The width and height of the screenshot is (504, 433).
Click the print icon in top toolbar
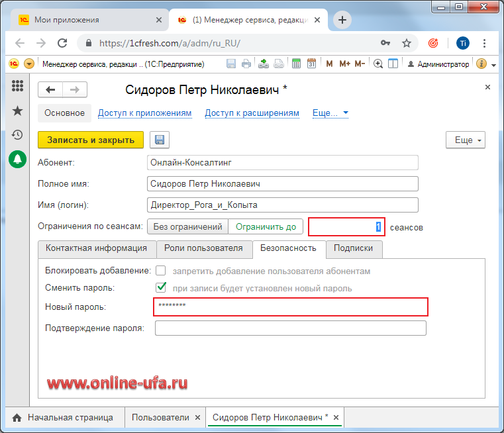[x=246, y=64]
